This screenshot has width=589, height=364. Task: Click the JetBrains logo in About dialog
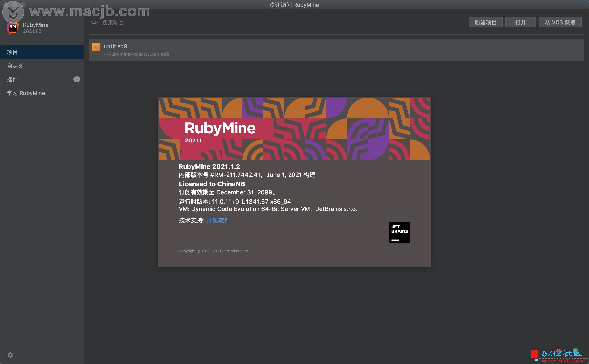tap(399, 233)
